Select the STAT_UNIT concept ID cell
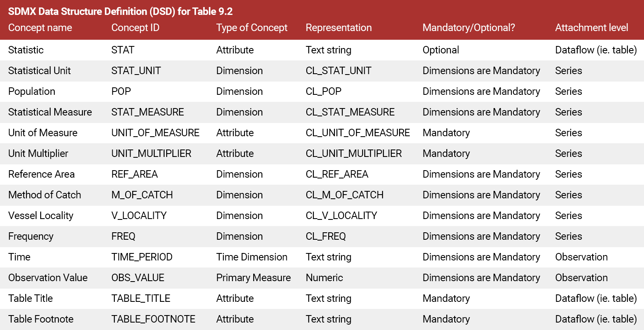 pos(136,71)
